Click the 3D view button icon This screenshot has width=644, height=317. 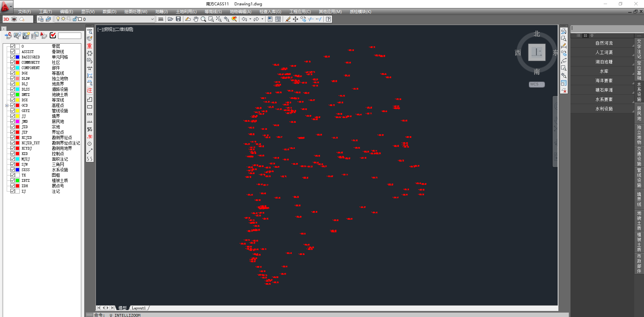(x=6, y=19)
